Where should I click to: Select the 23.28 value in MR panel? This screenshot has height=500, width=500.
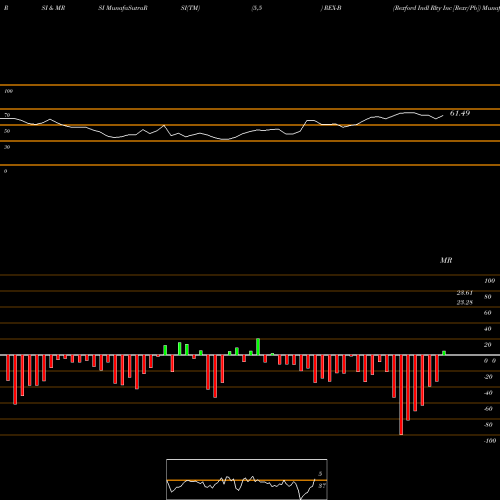[x=464, y=302]
